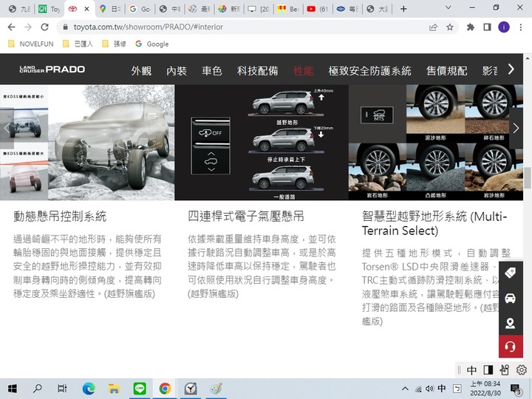Screen dimensions: 532x399
Task: Click the browser forward arrow
Action: (x=28, y=27)
